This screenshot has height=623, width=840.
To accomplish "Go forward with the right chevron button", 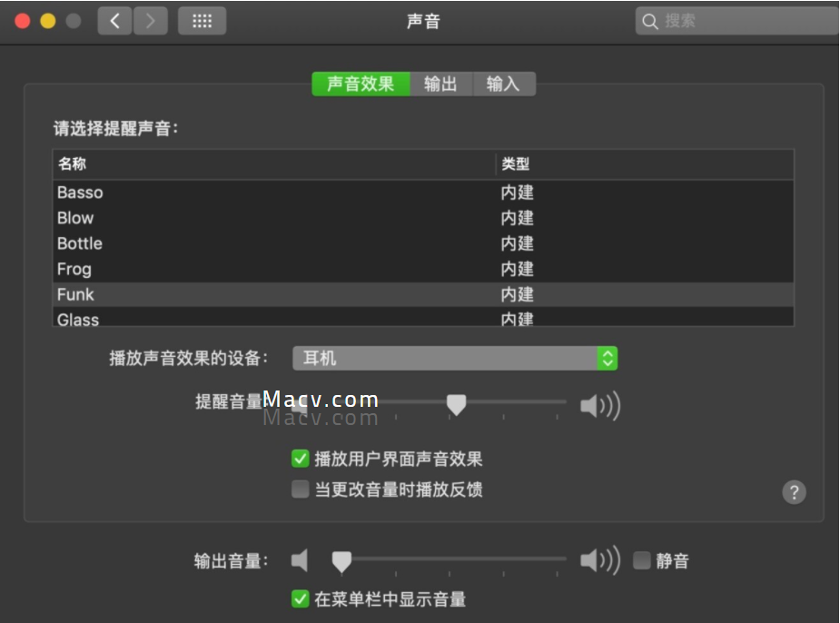I will tap(151, 22).
